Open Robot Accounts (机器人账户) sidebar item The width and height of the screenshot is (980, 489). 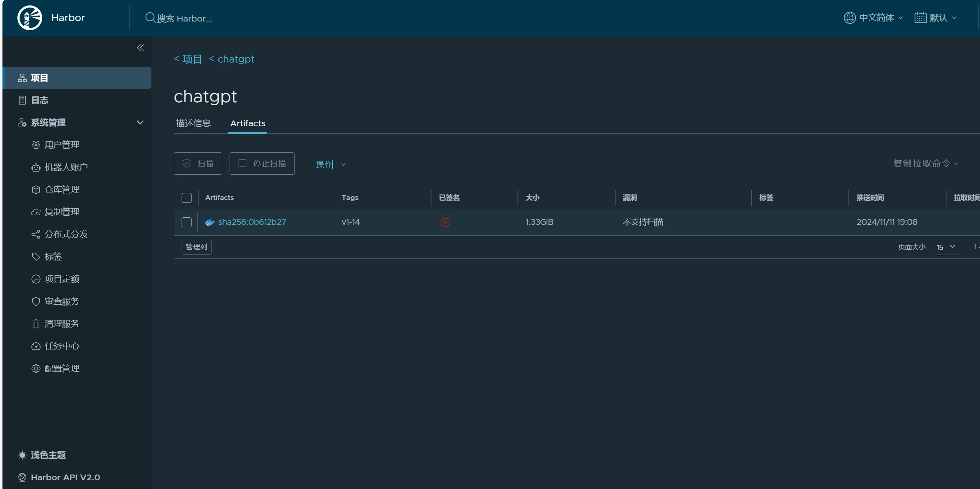[66, 167]
